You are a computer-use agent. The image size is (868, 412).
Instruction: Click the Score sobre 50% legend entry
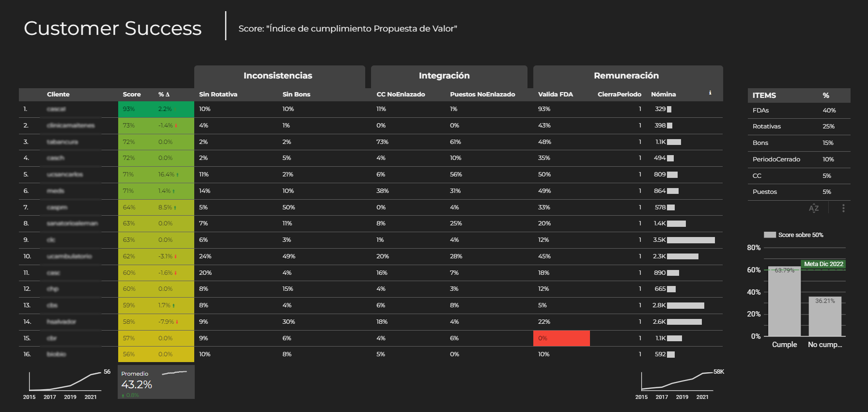click(x=793, y=235)
